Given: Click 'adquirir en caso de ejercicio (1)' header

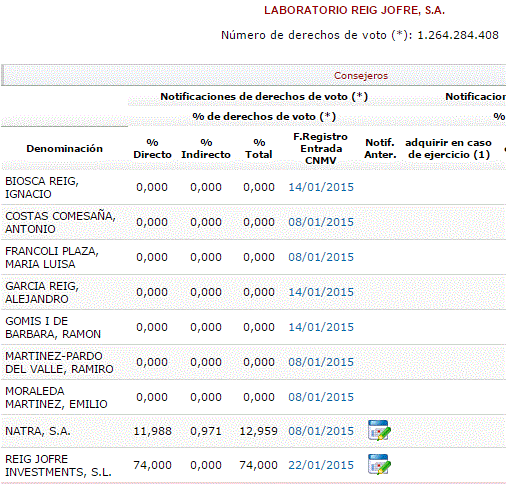Looking at the screenshot, I should click(449, 148).
